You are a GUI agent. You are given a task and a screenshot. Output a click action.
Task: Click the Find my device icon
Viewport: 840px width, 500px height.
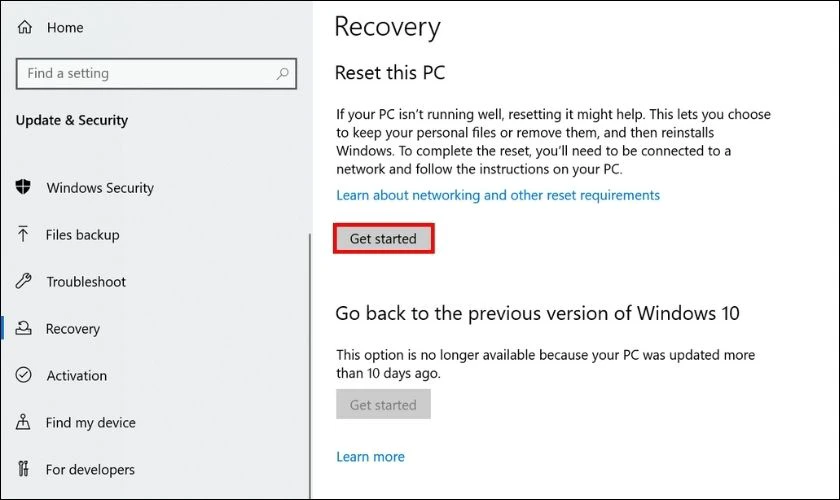(23, 422)
